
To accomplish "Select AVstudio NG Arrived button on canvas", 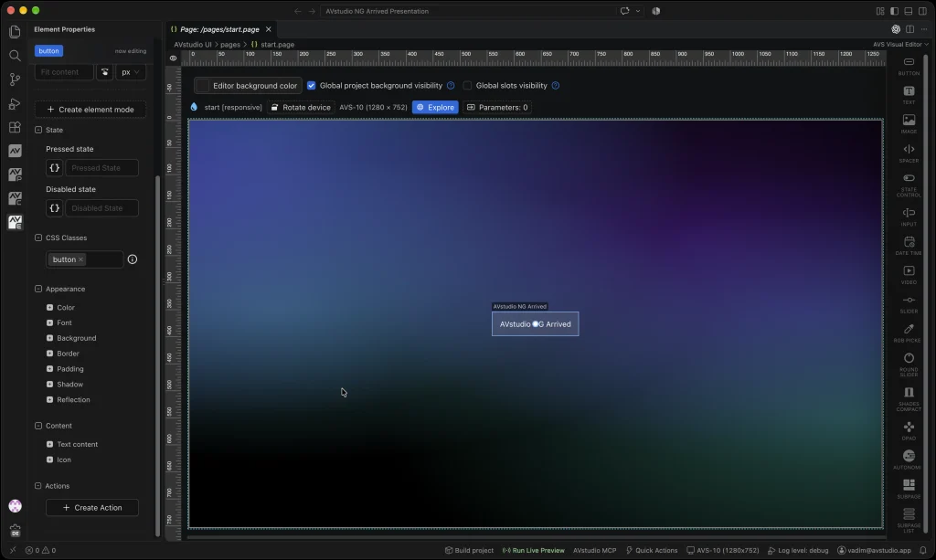I will (535, 324).
